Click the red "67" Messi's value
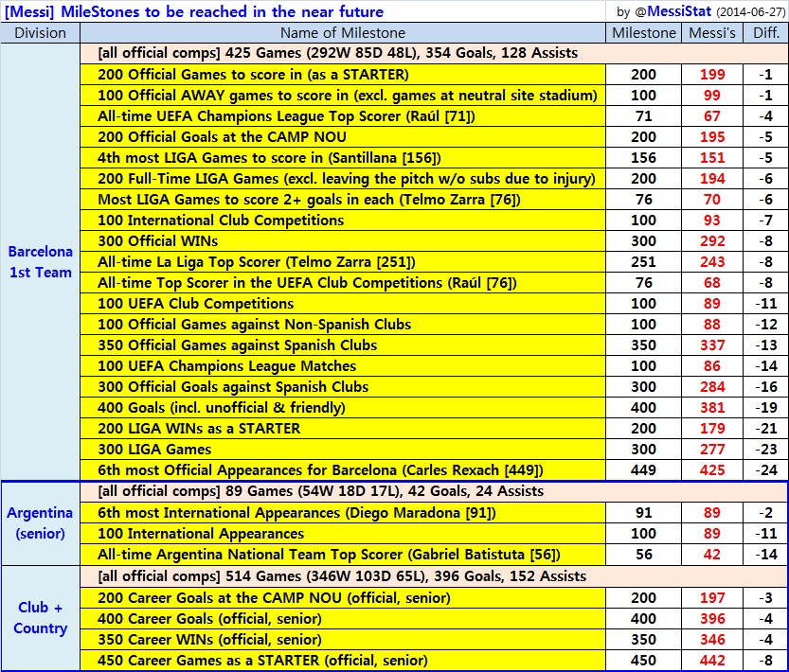The height and width of the screenshot is (672, 789). pyautogui.click(x=712, y=116)
